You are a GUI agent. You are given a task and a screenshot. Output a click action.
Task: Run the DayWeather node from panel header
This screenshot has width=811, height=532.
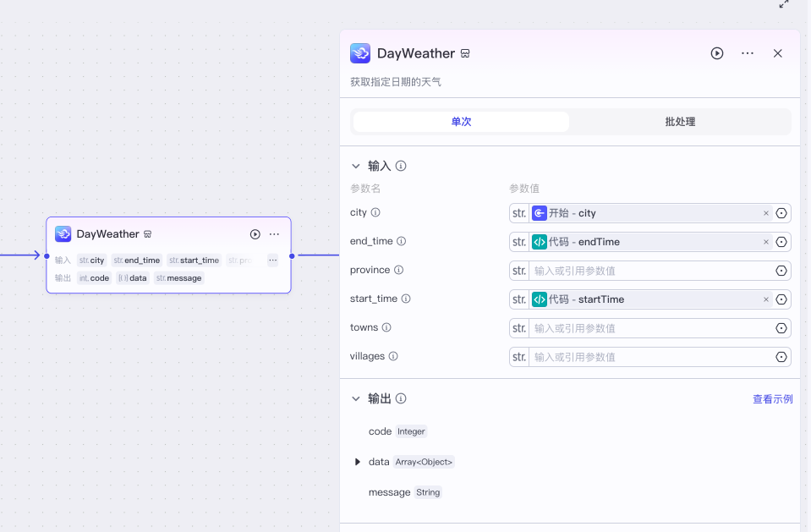[716, 53]
